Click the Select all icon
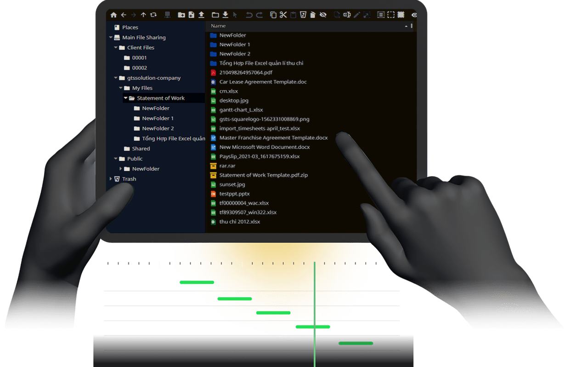Image resolution: width=588 pixels, height=367 pixels. (x=381, y=15)
